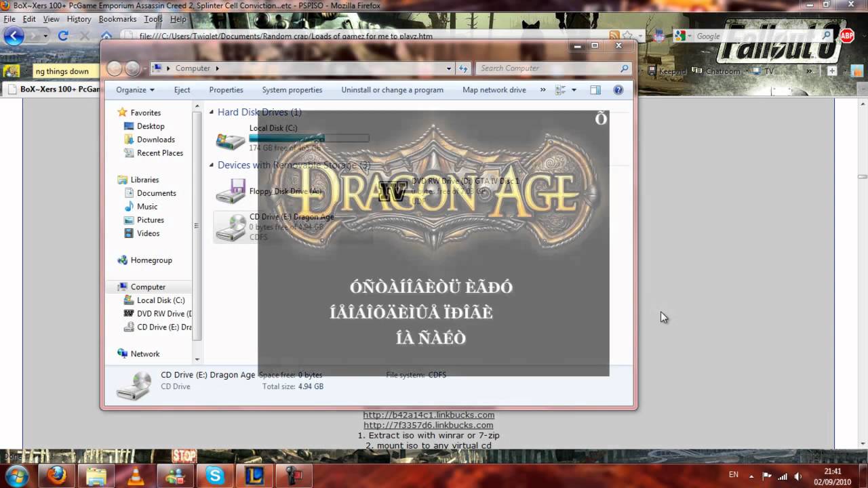Click the change view icon
Image resolution: width=868 pixels, height=488 pixels.
click(x=561, y=89)
